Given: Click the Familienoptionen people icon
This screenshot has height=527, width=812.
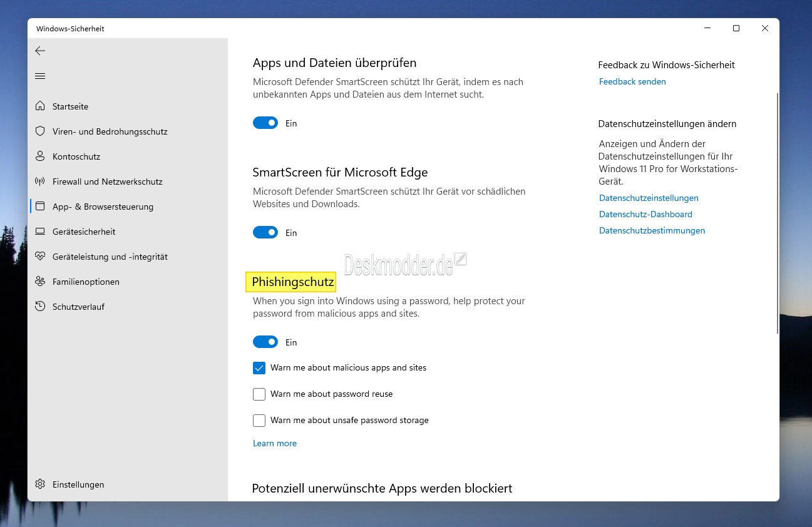Looking at the screenshot, I should (x=40, y=282).
